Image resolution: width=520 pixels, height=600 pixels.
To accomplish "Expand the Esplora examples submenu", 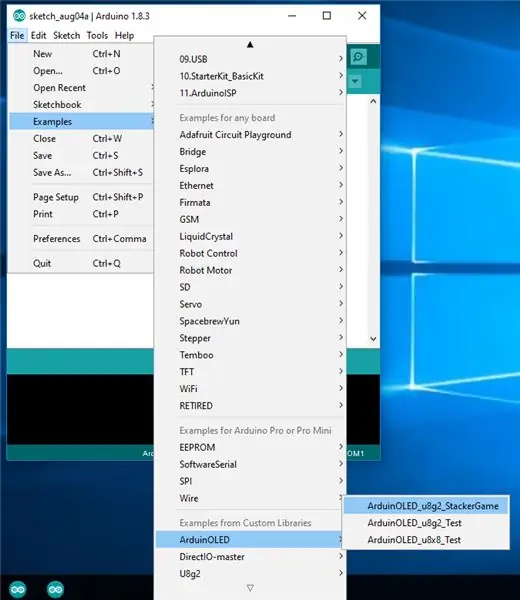I will point(251,168).
